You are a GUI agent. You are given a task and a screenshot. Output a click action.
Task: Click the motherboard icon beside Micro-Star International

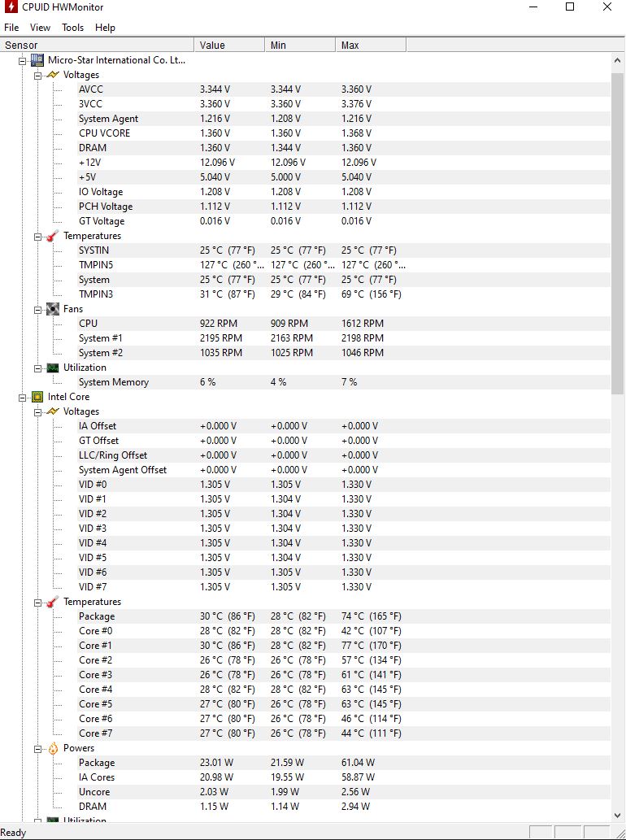[x=37, y=60]
